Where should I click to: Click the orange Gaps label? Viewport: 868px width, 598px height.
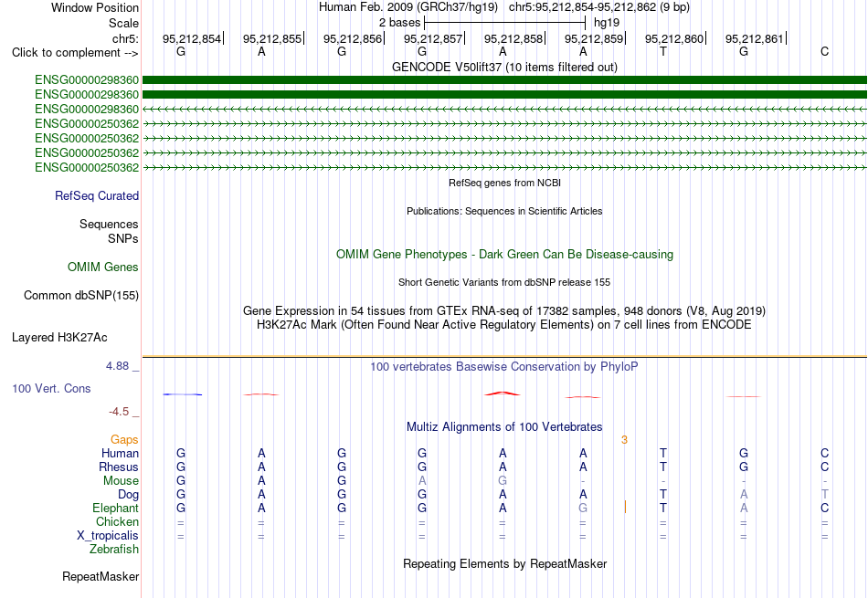click(124, 440)
